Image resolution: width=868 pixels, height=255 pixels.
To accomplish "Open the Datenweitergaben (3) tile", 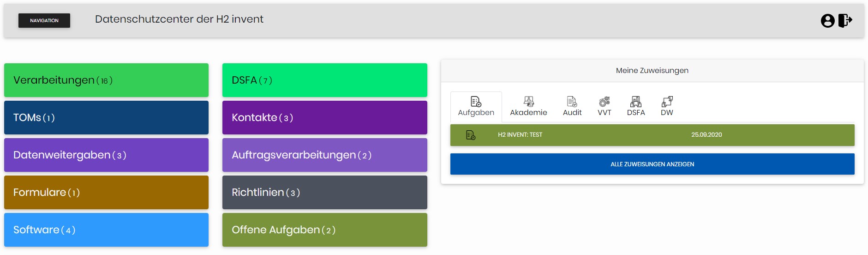I will pyautogui.click(x=106, y=155).
